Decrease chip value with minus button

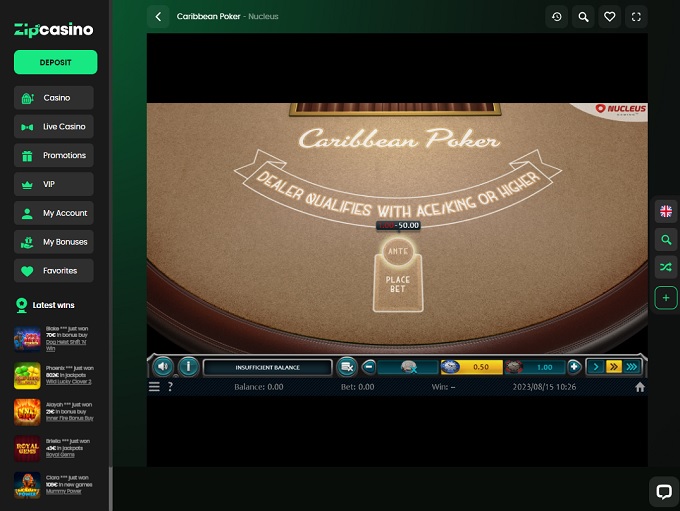369,367
